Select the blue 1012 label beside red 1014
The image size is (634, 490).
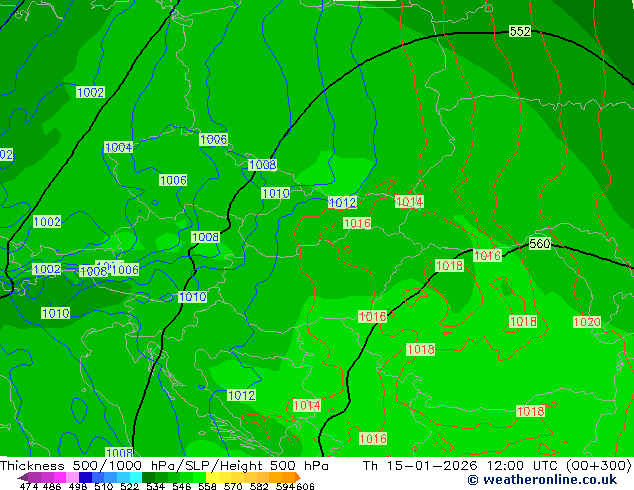tap(343, 202)
